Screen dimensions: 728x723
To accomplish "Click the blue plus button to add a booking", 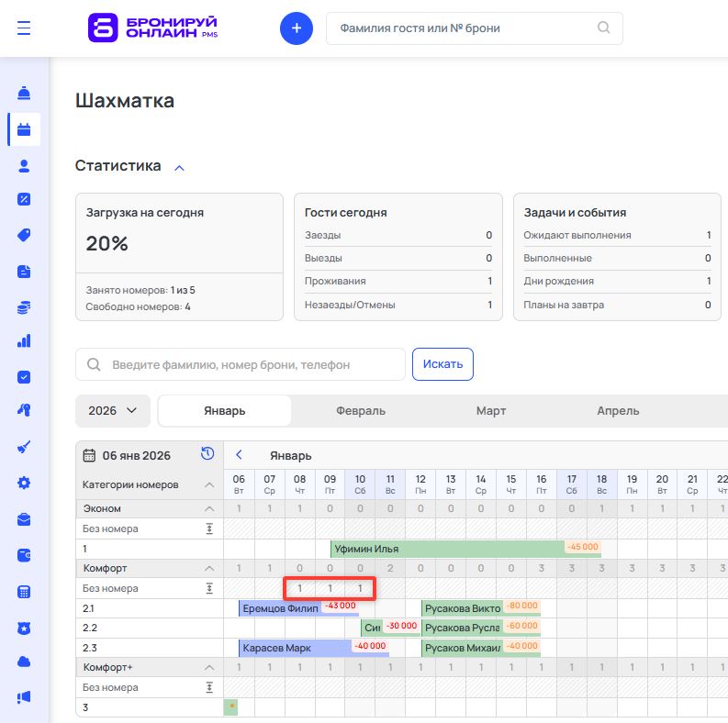I will click(296, 28).
